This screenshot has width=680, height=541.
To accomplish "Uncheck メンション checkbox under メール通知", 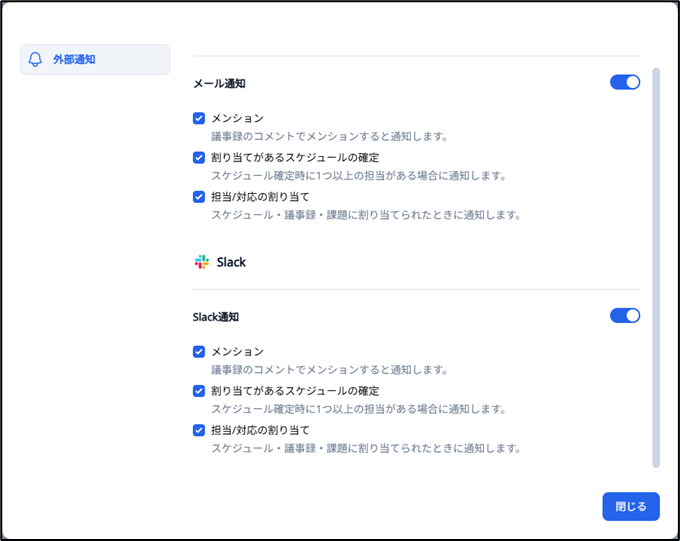I will pos(199,118).
